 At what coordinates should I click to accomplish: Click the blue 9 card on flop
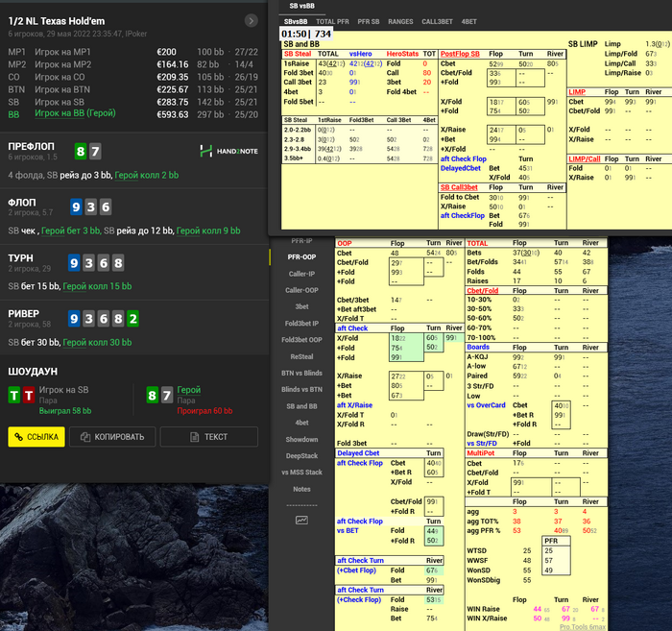[x=76, y=206]
